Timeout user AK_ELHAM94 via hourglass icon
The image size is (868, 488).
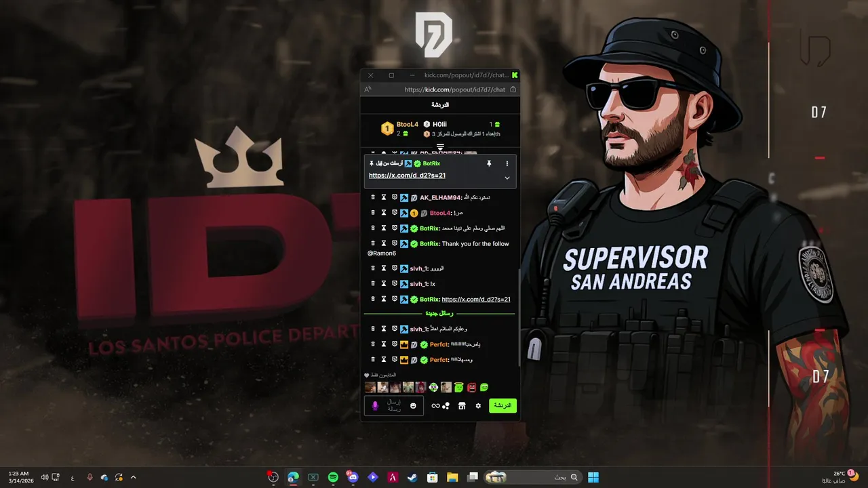click(x=383, y=197)
